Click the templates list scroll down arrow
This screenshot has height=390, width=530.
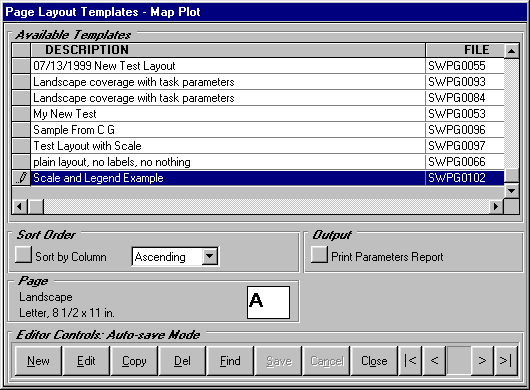pyautogui.click(x=511, y=191)
